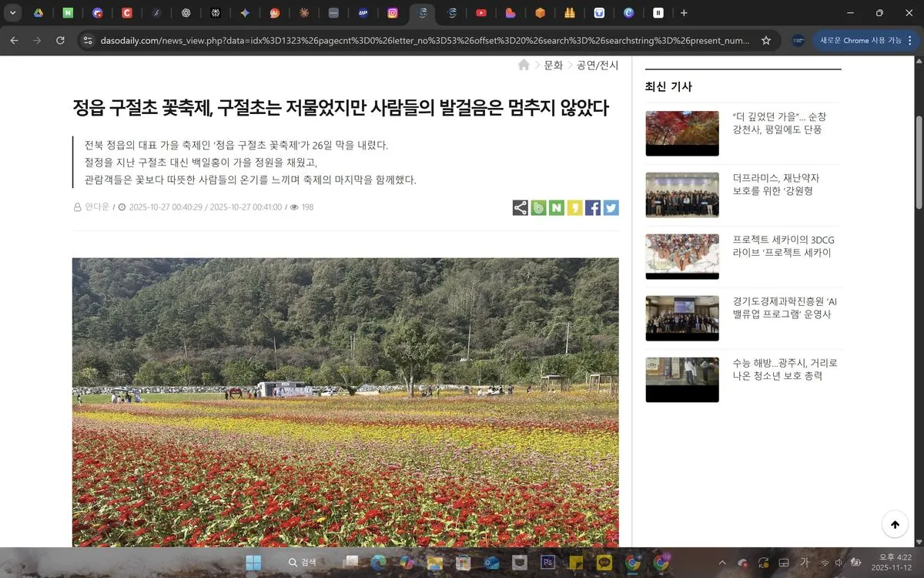Viewport: 924px width, 578px height.
Task: Open 순창 강천사 article thumbnail
Action: 681,133
